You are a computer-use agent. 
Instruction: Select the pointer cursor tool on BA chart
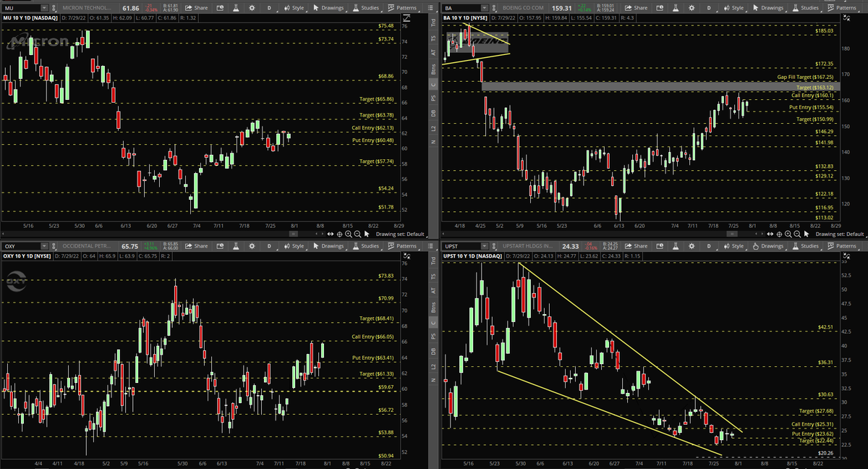click(x=807, y=234)
